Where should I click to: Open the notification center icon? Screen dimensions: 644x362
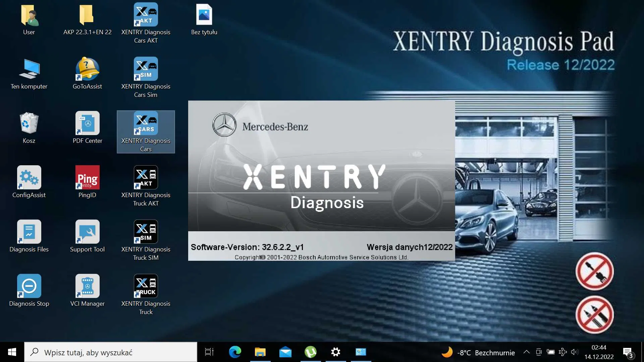(627, 352)
